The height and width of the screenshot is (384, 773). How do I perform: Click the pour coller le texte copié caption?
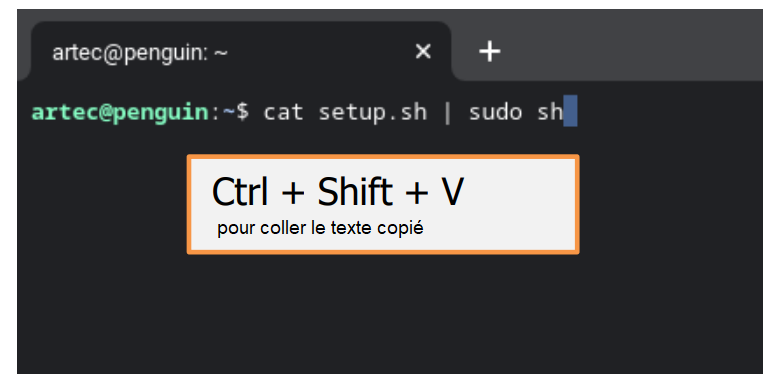pyautogui.click(x=320, y=229)
